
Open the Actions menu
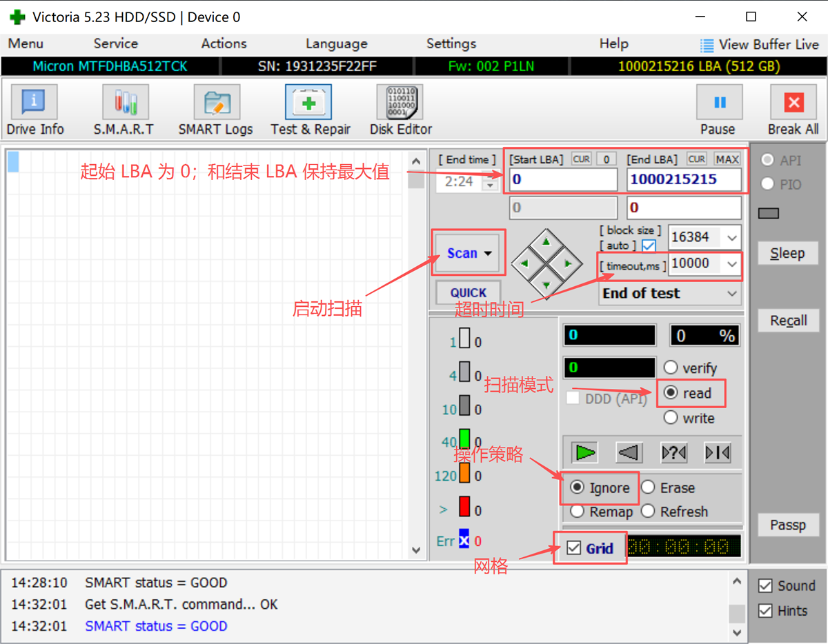point(224,43)
